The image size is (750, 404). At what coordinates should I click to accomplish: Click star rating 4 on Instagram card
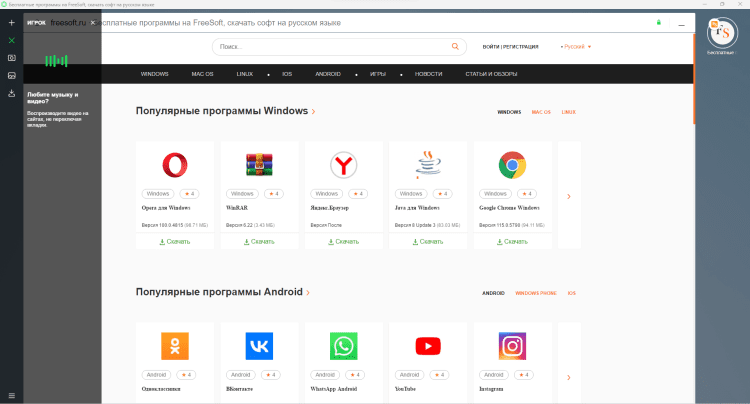524,375
